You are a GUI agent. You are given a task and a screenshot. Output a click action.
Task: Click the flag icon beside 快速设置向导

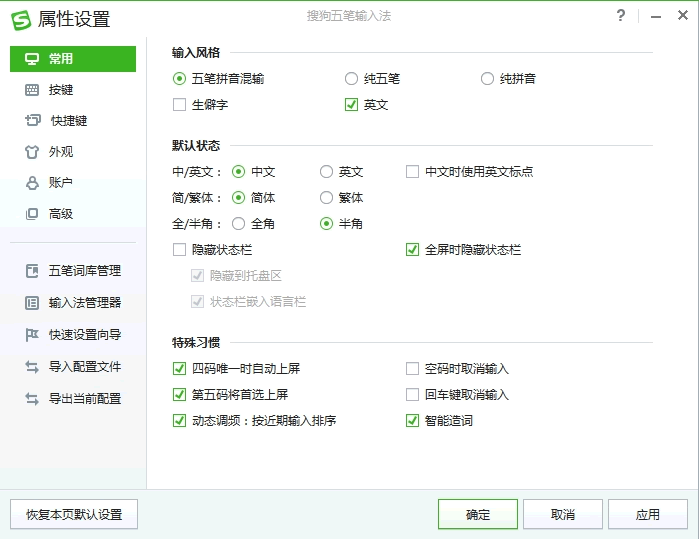click(31, 335)
